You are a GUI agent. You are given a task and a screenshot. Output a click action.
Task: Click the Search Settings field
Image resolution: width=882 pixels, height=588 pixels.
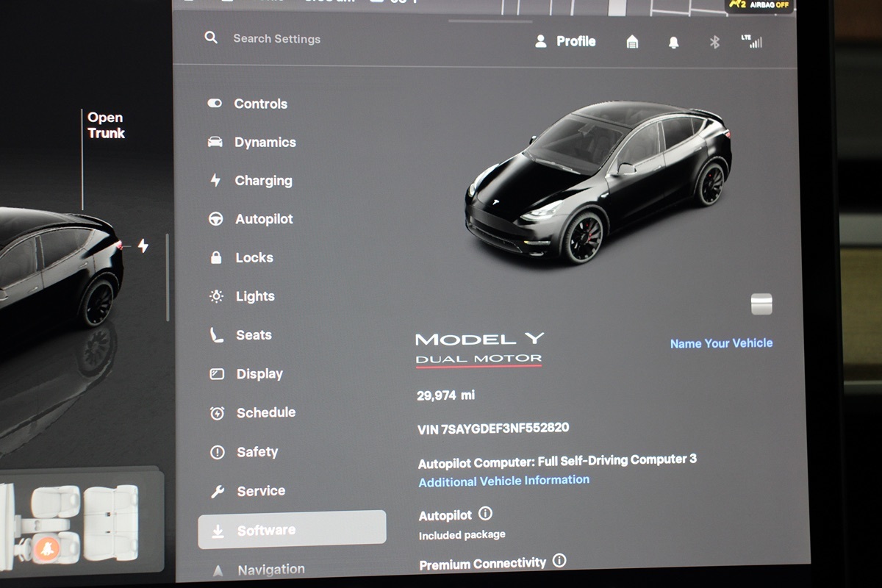(276, 39)
